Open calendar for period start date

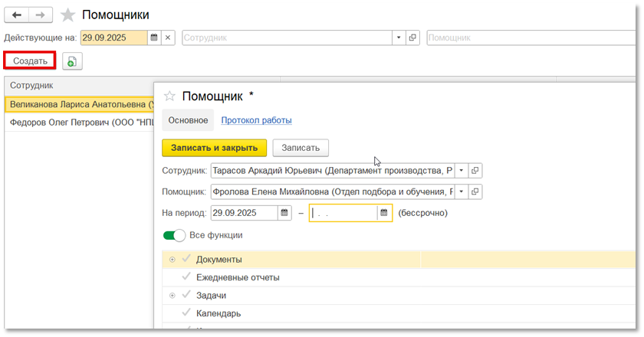(284, 213)
